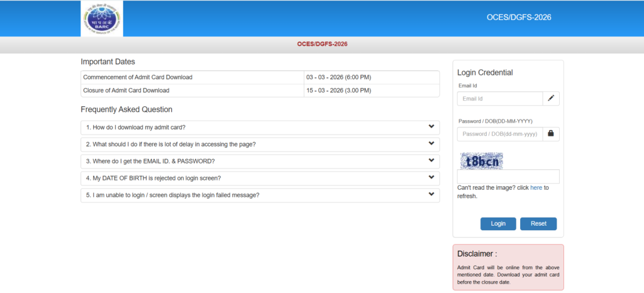Expand the chevron for the 'unable to login' question
The height and width of the screenshot is (293, 644).
431,195
